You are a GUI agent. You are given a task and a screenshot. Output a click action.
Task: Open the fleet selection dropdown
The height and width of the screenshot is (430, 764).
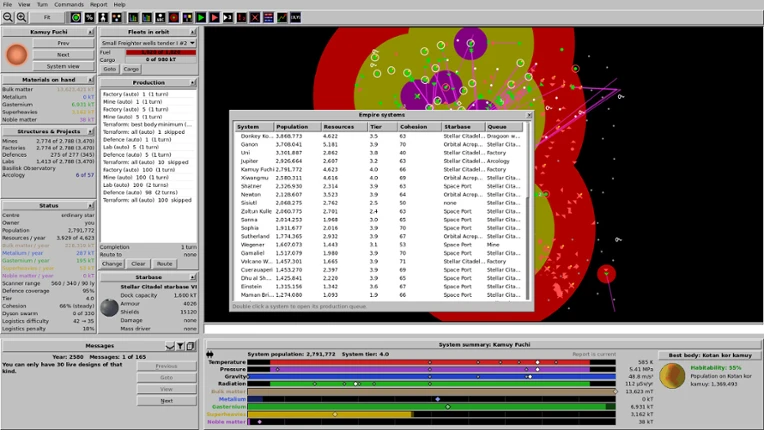[x=148, y=43]
